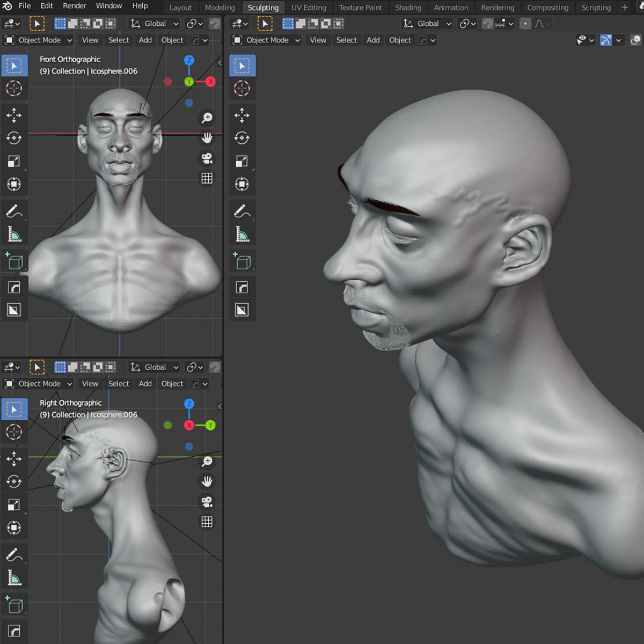Click zoom magnifier in Front Orthographic view
Screen dimensions: 644x644
coord(207,118)
